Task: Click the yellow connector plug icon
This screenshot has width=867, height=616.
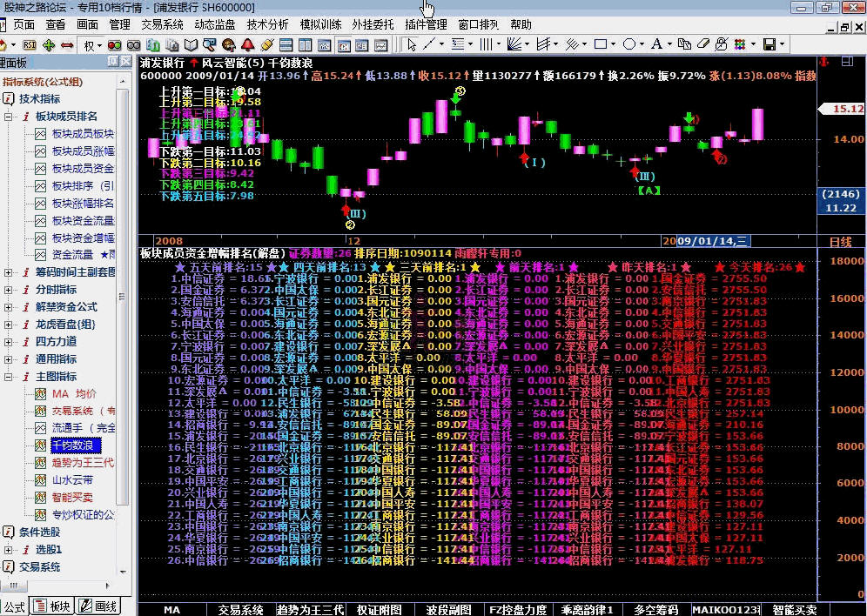Action: 266,44
